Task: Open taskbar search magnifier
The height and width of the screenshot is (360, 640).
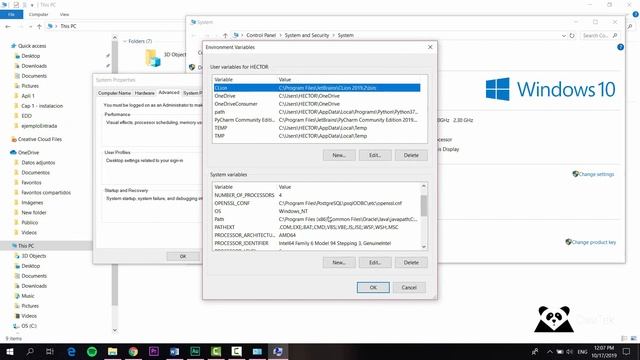Action: (30, 351)
